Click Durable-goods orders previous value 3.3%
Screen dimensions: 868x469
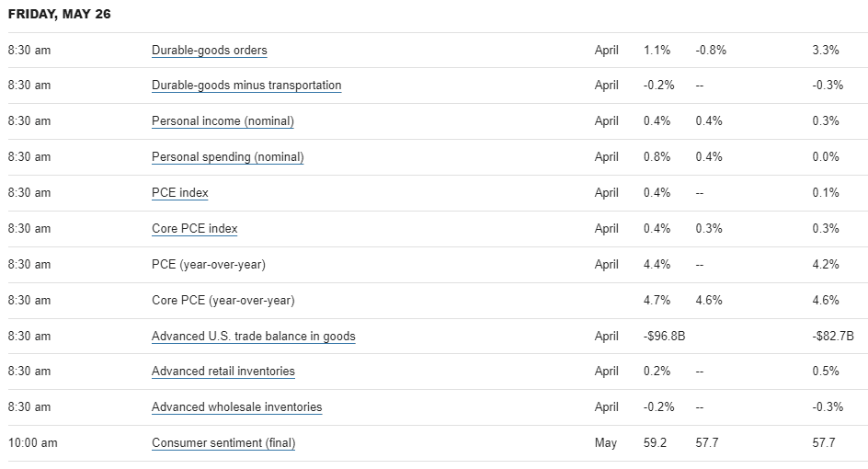coord(826,50)
